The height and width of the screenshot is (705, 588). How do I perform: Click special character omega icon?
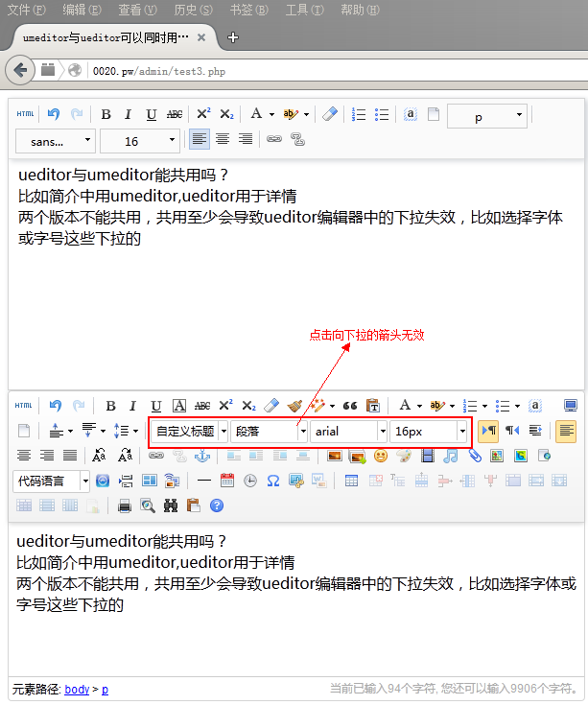(272, 482)
